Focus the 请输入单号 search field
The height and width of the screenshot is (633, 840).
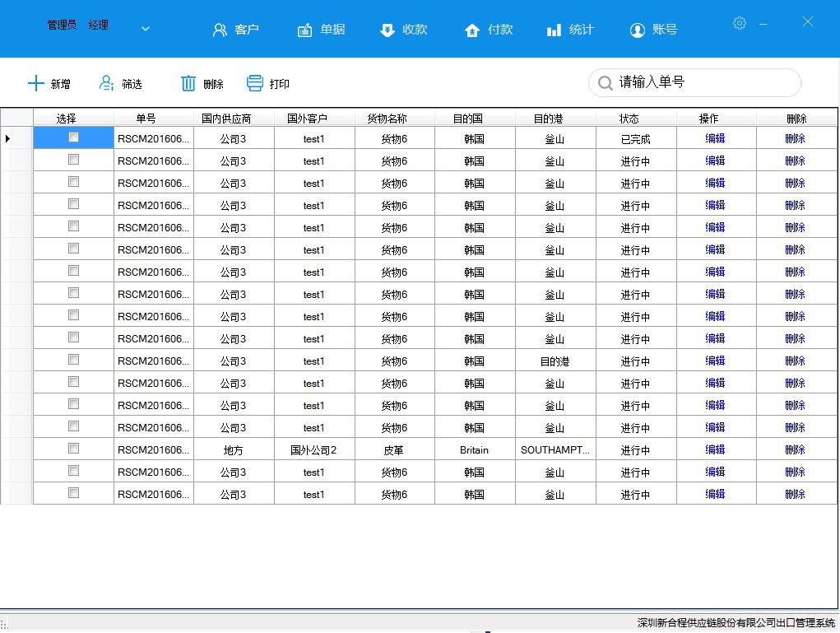695,82
